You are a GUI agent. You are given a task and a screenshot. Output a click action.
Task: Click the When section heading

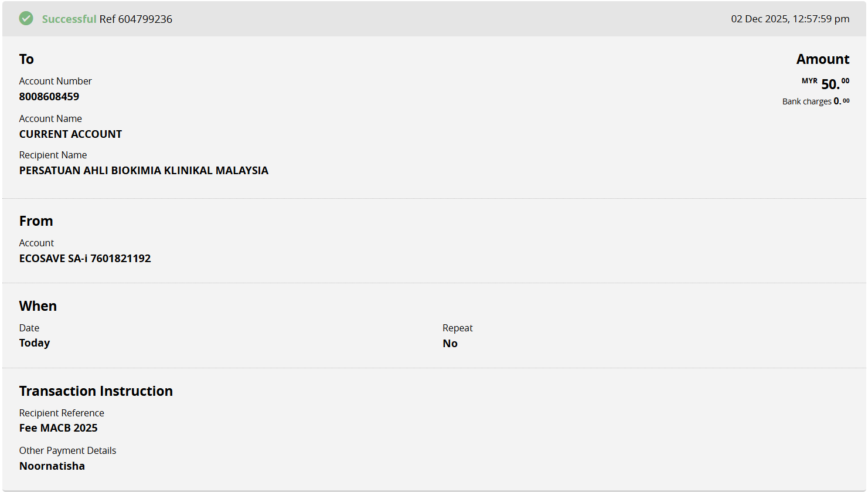[38, 306]
